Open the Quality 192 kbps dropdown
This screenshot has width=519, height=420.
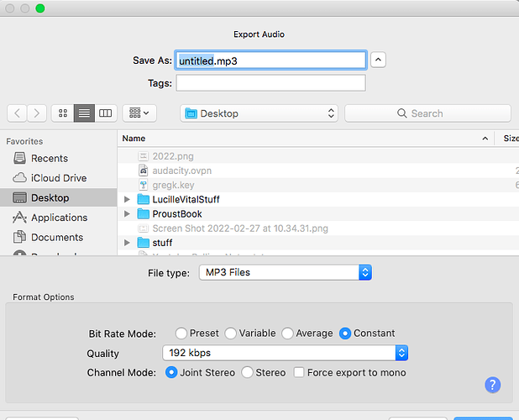coord(285,354)
